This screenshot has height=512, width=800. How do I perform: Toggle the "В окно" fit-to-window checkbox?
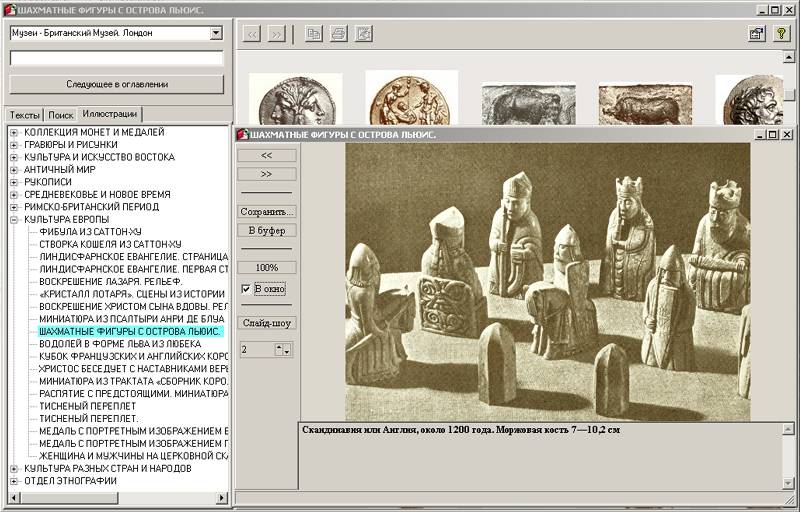tap(246, 289)
